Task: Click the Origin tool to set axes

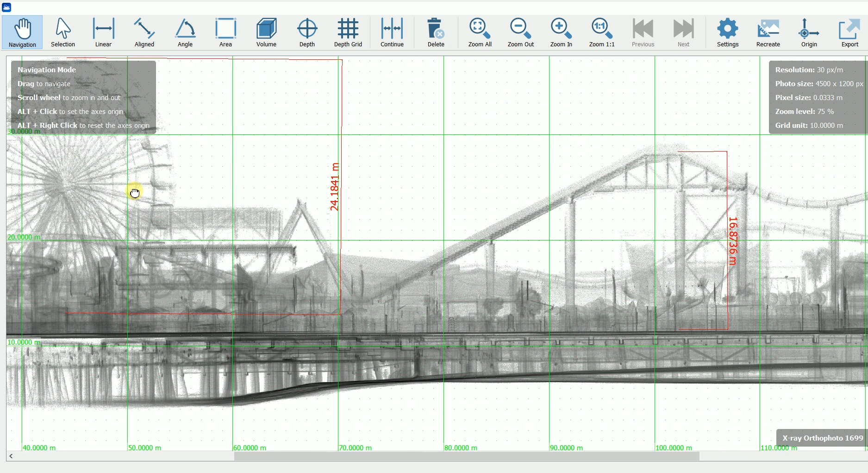Action: pyautogui.click(x=809, y=32)
